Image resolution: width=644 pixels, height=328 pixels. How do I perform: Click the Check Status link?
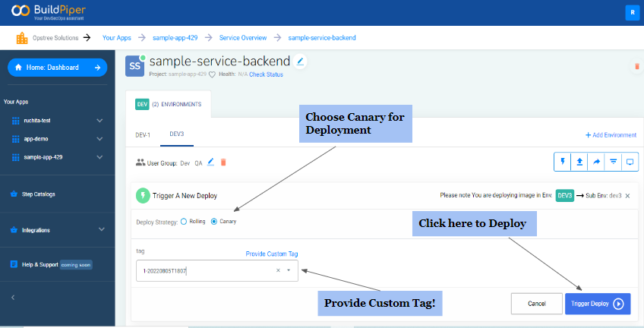[x=266, y=74]
